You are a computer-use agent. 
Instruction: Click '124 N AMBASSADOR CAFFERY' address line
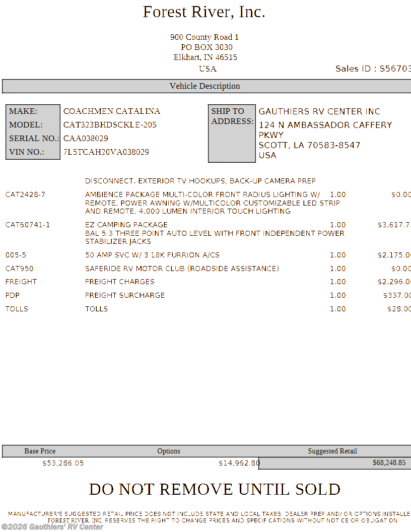[x=325, y=125]
